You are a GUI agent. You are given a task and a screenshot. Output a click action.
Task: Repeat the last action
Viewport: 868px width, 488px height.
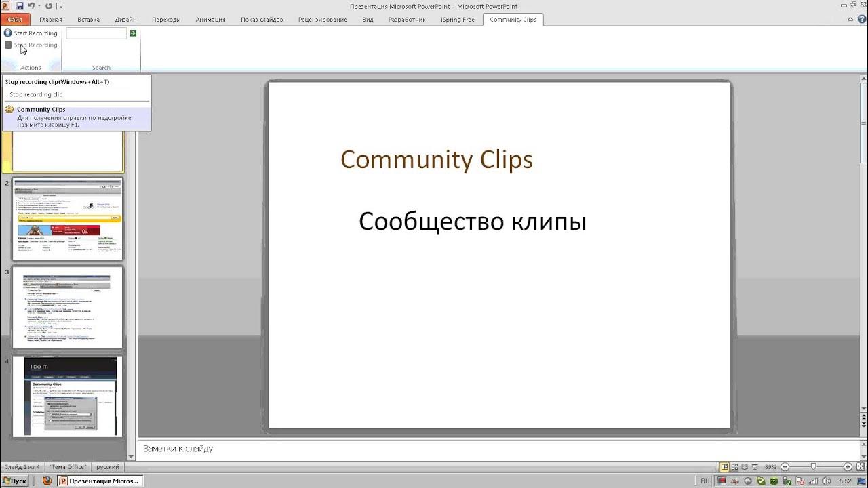[48, 5]
